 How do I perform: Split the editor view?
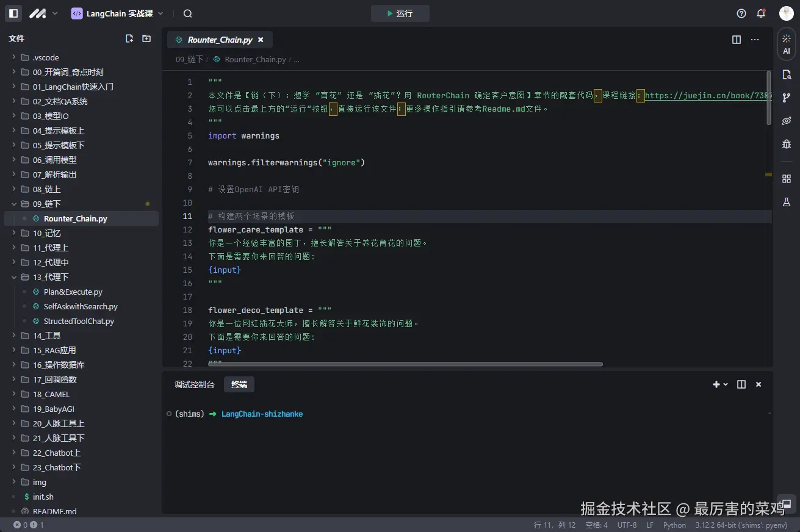[737, 40]
